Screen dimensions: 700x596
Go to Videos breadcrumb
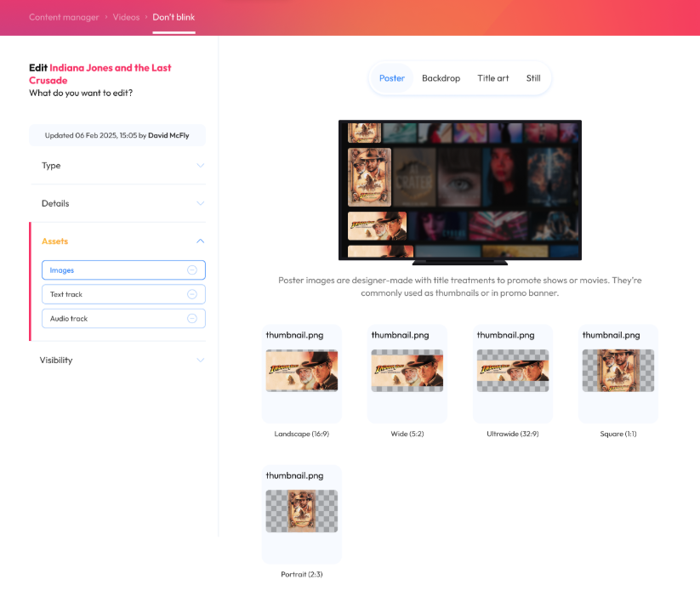click(x=126, y=17)
